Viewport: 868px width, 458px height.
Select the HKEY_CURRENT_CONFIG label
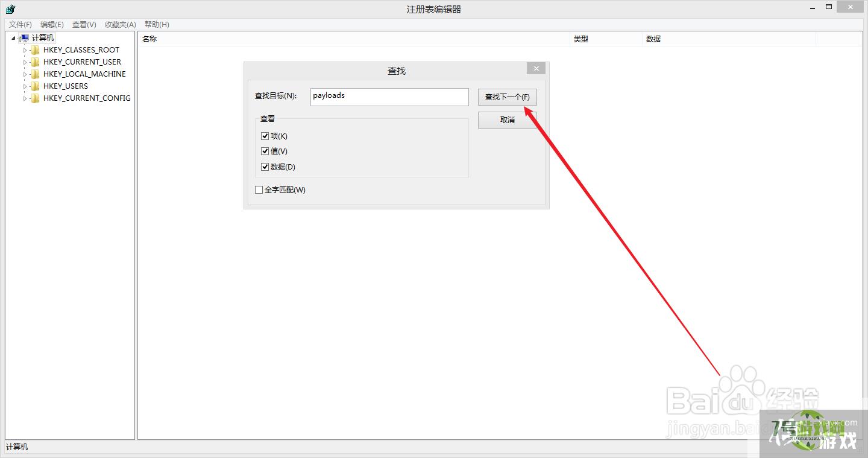point(87,98)
